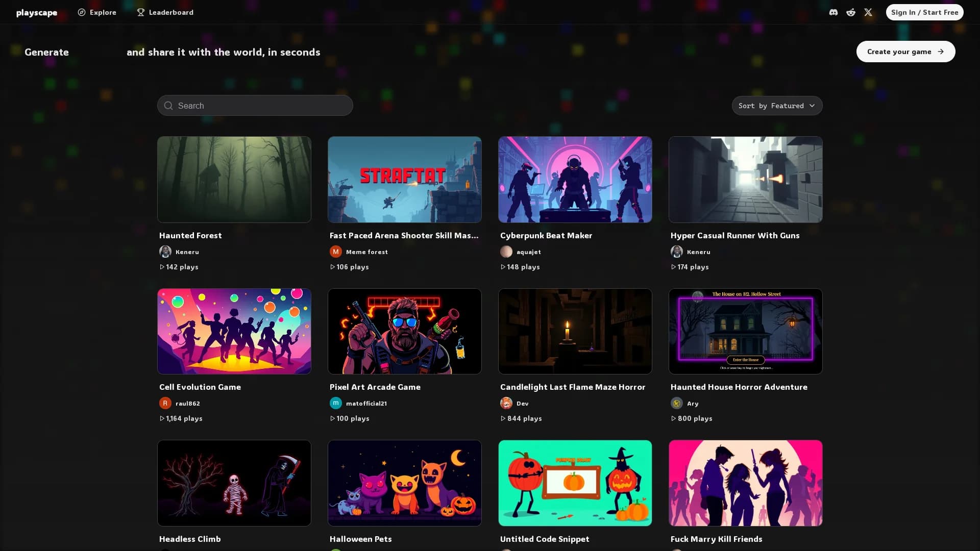
Task: Click Dev avatar icon
Action: coord(506,403)
